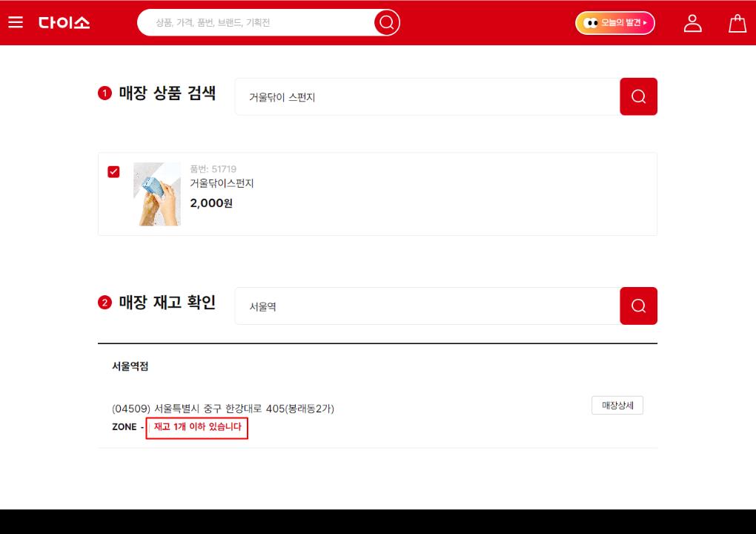The width and height of the screenshot is (756, 534).
Task: Click the magnifier icon in top search bar
Action: (x=385, y=22)
